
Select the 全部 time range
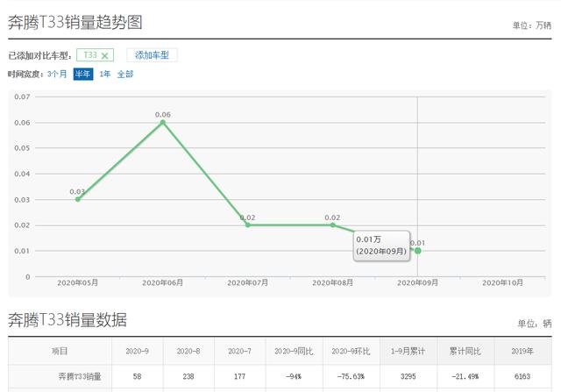click(x=125, y=75)
